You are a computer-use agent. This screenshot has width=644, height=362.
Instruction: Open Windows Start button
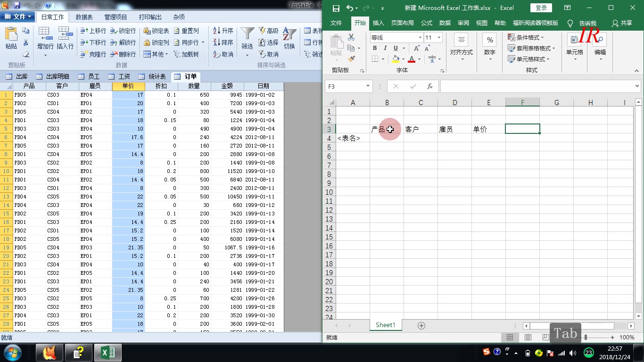coord(13,352)
